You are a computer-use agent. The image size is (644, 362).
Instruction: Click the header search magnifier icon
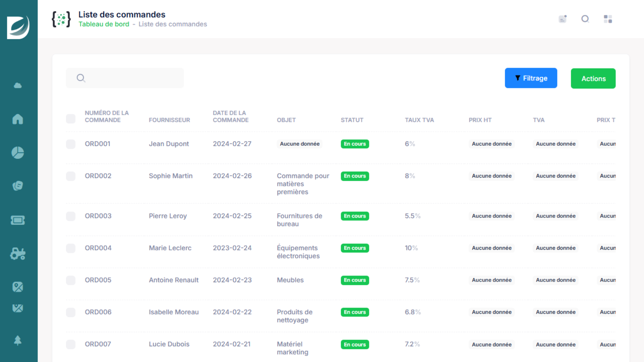click(585, 19)
